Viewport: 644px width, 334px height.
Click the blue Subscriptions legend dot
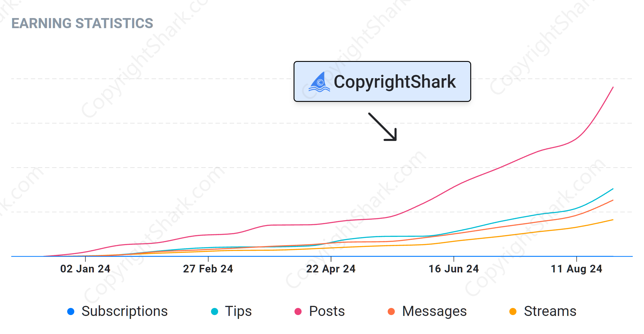71,311
